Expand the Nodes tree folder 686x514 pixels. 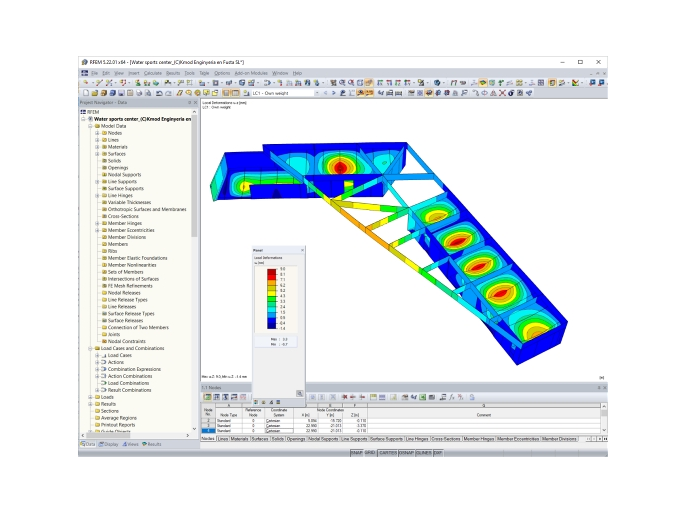97,133
